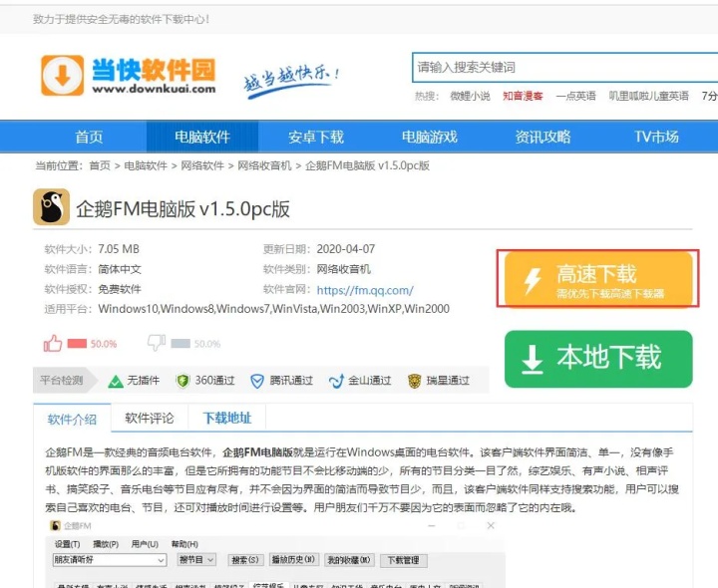The width and height of the screenshot is (718, 588).
Task: Click the 360通过 shield icon
Action: point(182,381)
